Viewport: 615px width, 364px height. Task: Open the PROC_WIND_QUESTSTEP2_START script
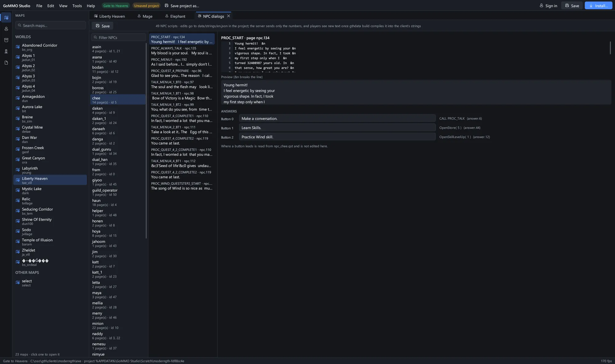click(x=182, y=186)
